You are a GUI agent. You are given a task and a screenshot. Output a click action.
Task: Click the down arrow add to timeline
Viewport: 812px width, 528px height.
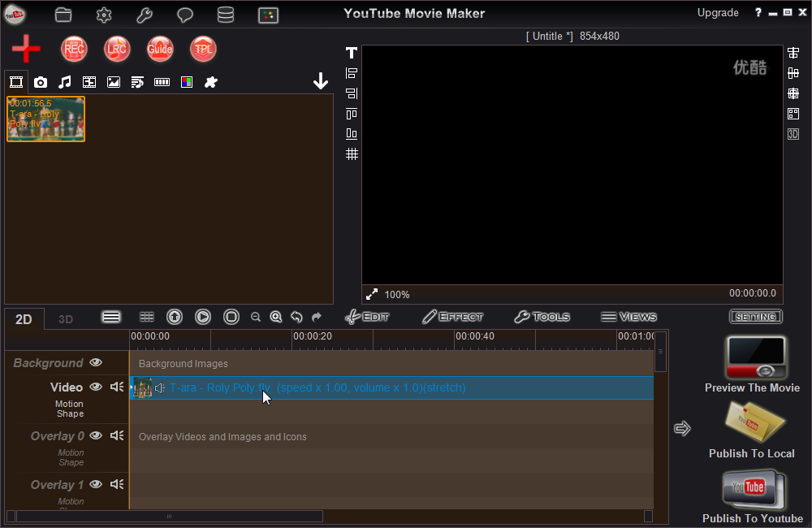click(321, 81)
